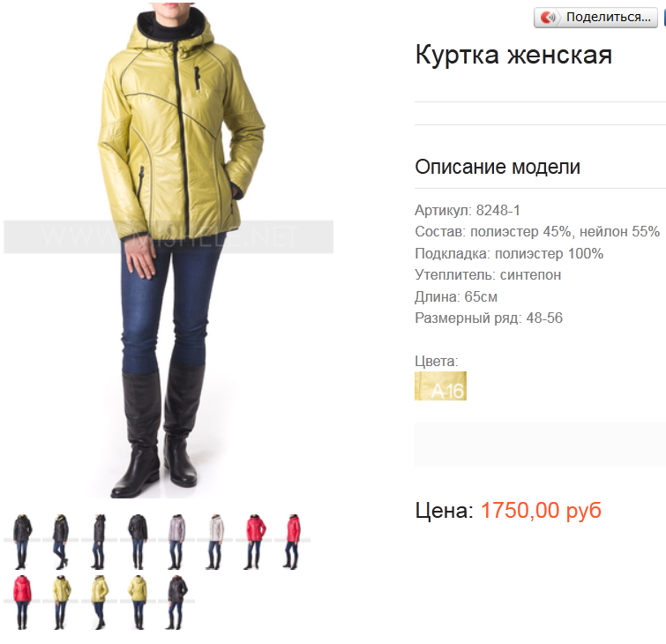Click the Поделиться share button
The height and width of the screenshot is (644, 666).
pyautogui.click(x=595, y=18)
